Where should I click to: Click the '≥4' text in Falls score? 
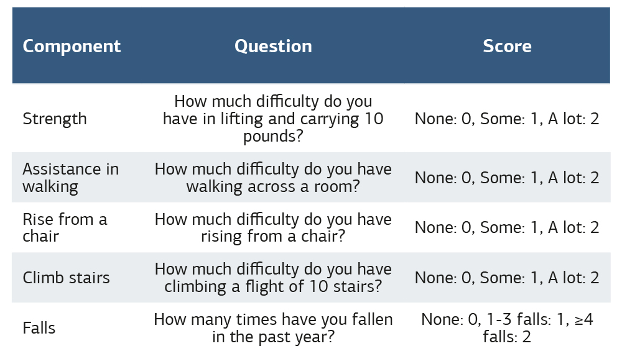point(584,320)
